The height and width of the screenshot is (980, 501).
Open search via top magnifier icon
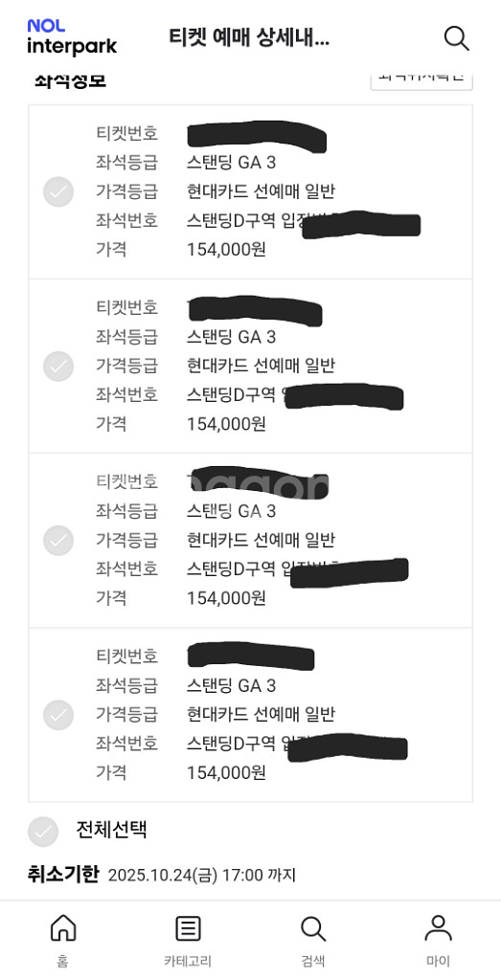[x=457, y=38]
